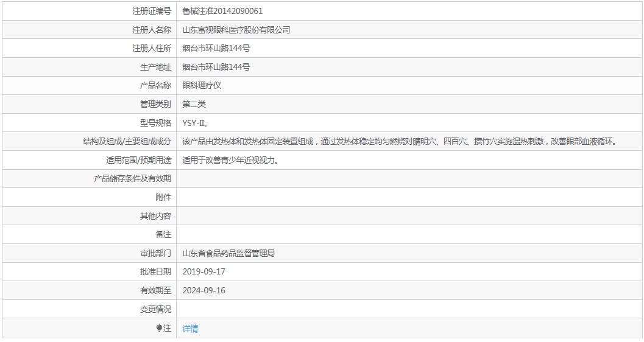This screenshot has width=644, height=342.
Task: Click the 审批部门 label
Action: pyautogui.click(x=155, y=253)
